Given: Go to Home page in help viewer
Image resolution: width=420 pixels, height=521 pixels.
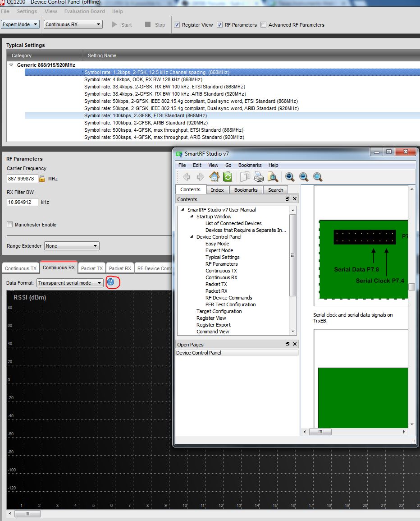Looking at the screenshot, I should pos(214,177).
